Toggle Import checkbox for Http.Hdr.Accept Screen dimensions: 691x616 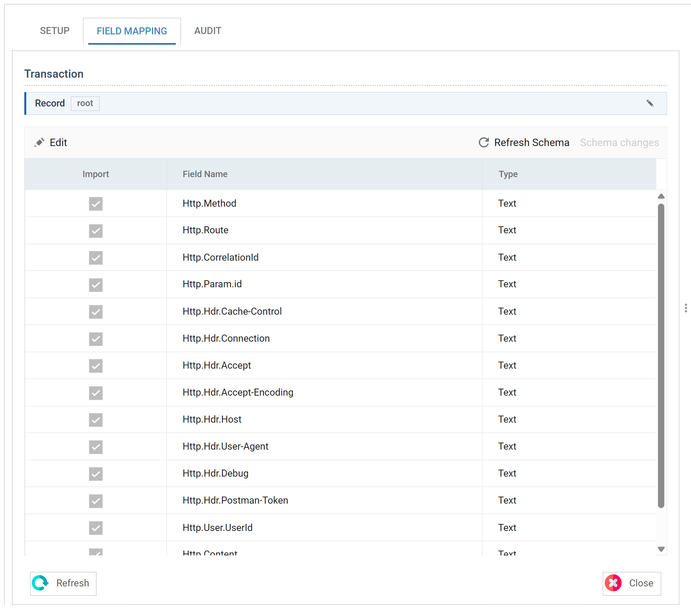pos(96,366)
